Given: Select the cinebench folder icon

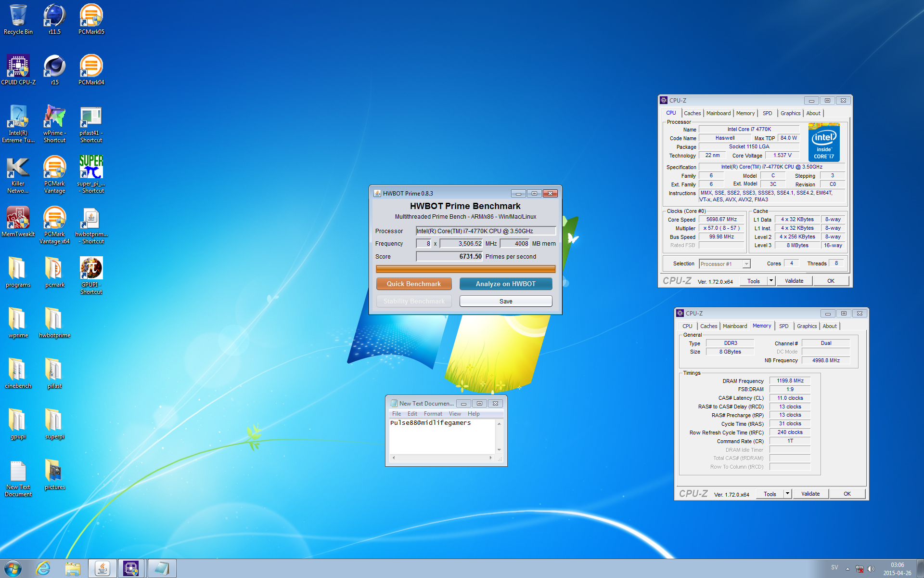Looking at the screenshot, I should point(18,373).
